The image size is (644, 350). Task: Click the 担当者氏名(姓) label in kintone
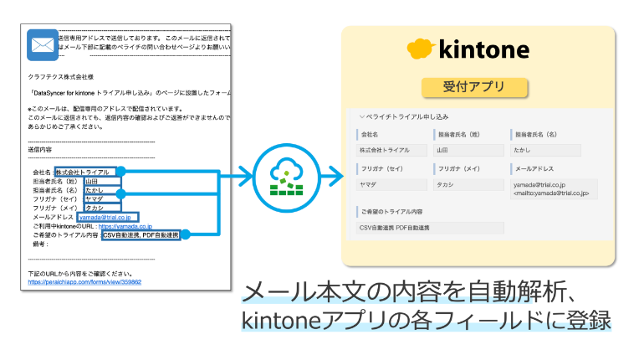point(459,135)
